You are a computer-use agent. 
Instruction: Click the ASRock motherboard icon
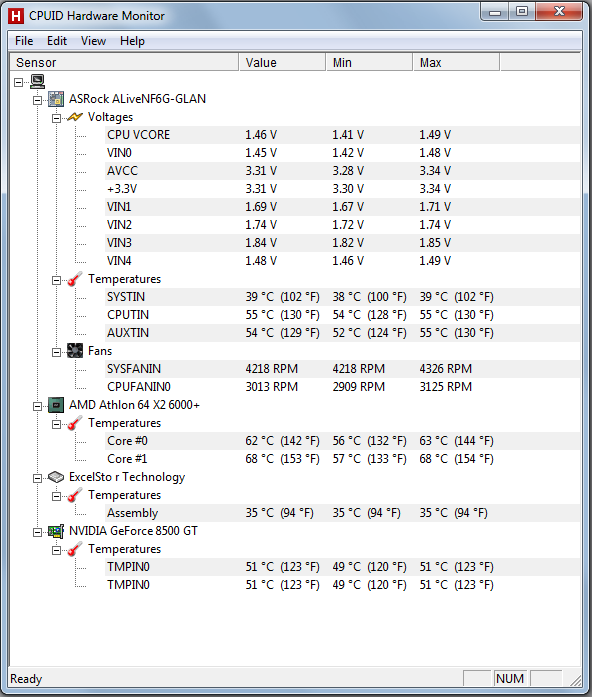[56, 99]
